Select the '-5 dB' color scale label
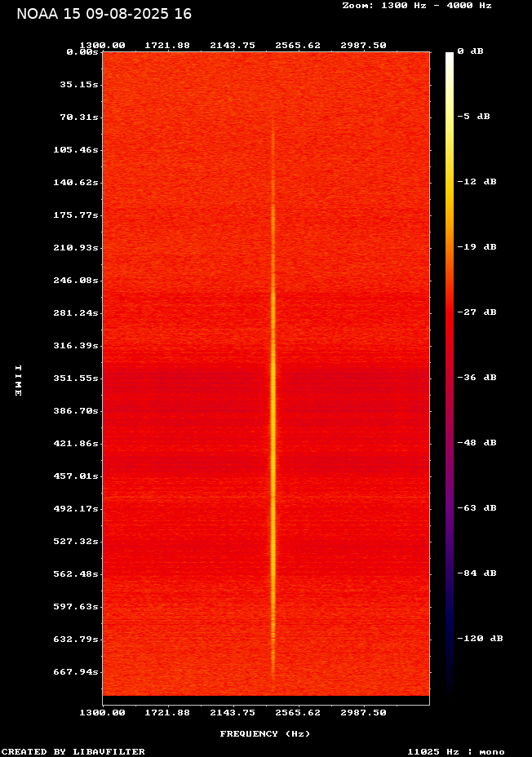Screen dimensions: 532x757 [473, 117]
